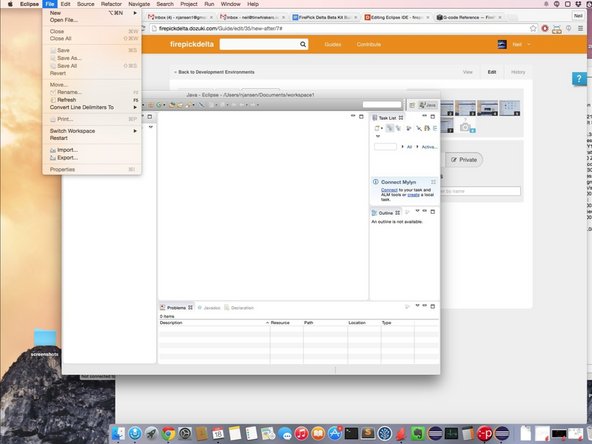Choose Export... from the File menu

click(x=68, y=158)
